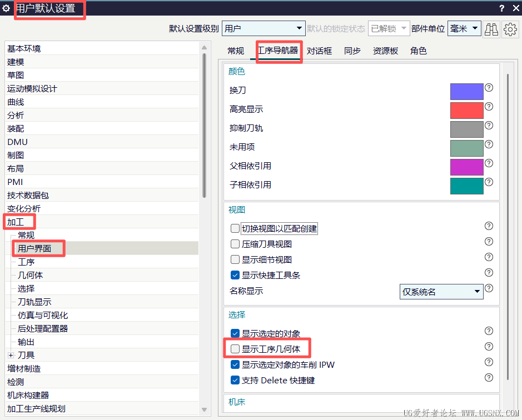
Task: Open help icon for 显示细节视图
Action: click(x=489, y=257)
